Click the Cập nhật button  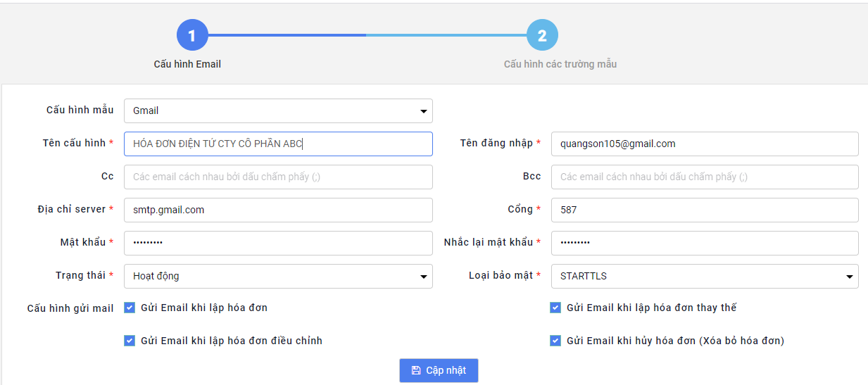[439, 370]
